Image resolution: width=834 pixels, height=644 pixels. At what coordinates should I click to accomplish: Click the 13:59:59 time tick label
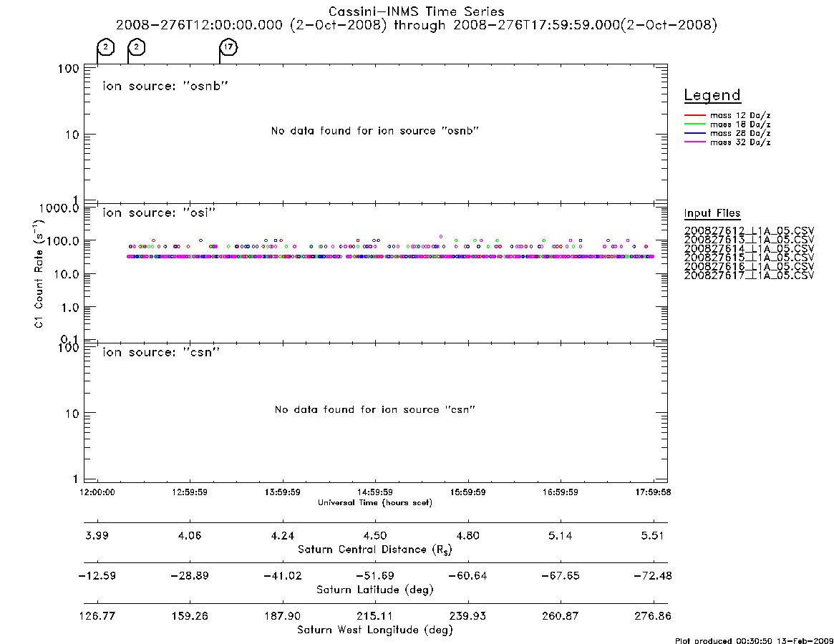point(283,492)
